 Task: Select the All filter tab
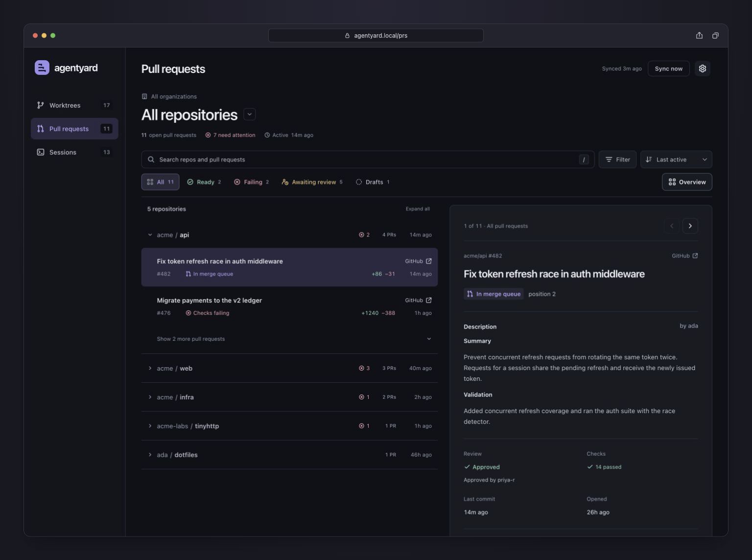tap(160, 182)
